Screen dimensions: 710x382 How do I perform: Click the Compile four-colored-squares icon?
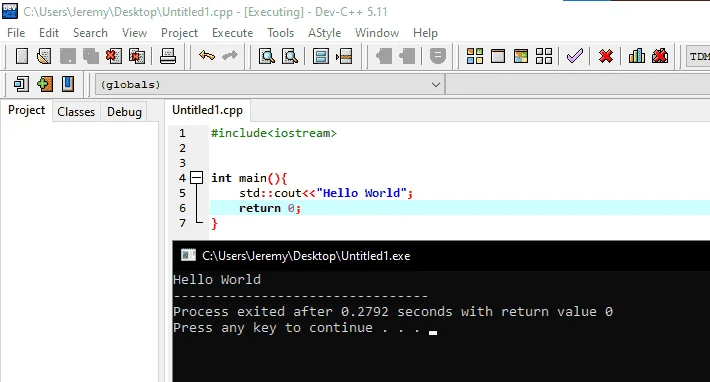point(475,56)
